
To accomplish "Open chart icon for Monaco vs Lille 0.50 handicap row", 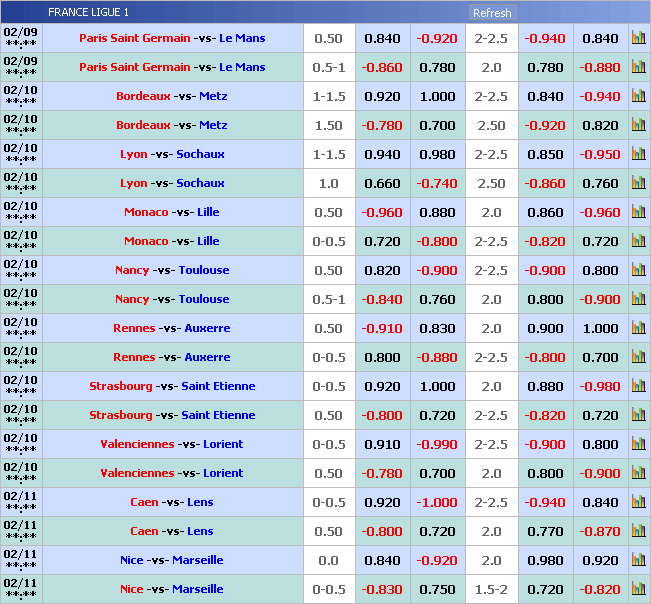I will coord(638,212).
